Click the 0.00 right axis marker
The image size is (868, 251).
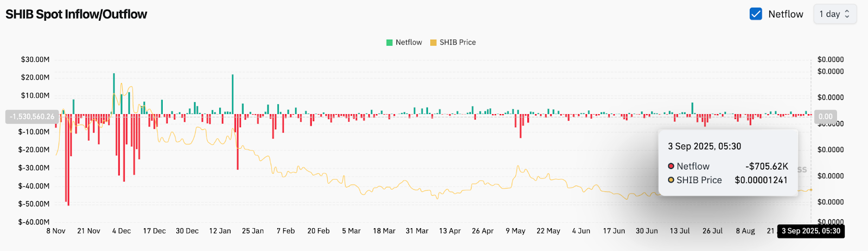(x=825, y=117)
